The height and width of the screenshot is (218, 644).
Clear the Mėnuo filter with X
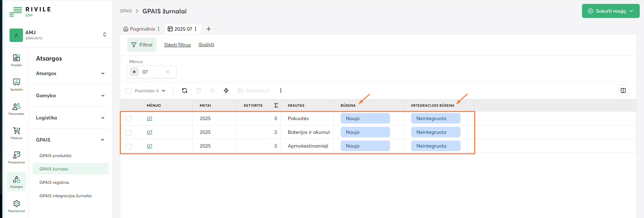[168, 72]
